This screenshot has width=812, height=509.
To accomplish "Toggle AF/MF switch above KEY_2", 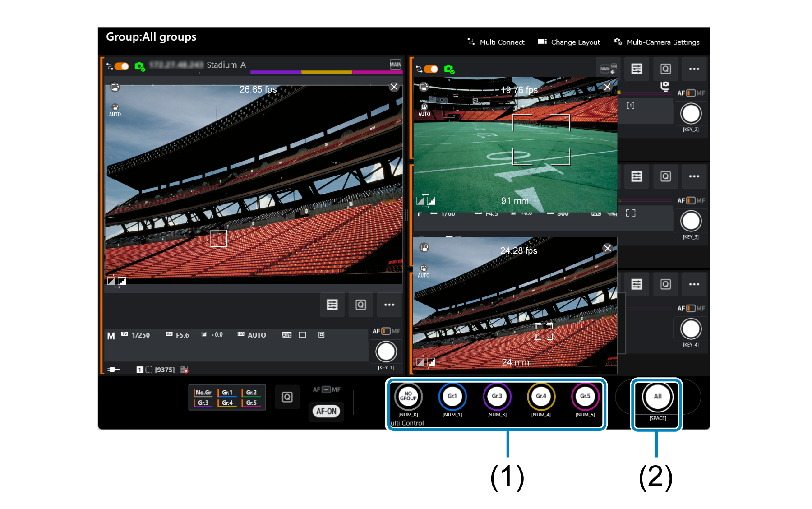I will (x=691, y=93).
